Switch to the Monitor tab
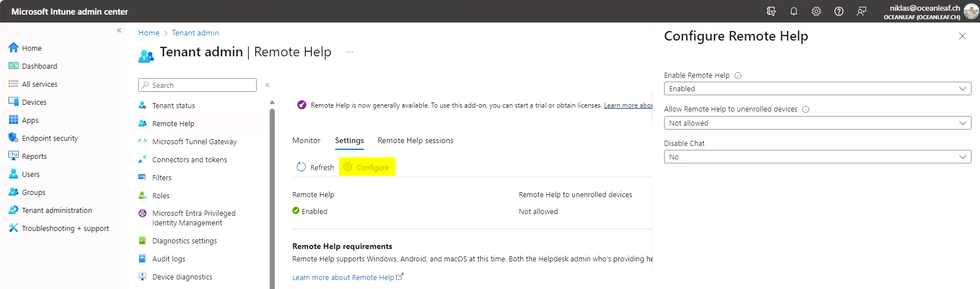The height and width of the screenshot is (289, 980). point(306,140)
